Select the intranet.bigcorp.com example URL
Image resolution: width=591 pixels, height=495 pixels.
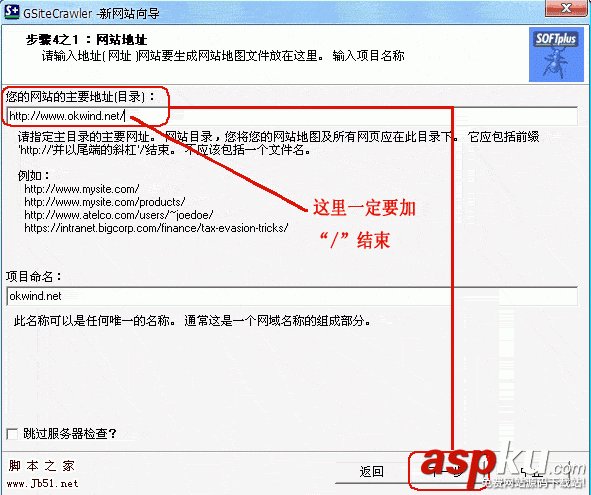click(156, 228)
